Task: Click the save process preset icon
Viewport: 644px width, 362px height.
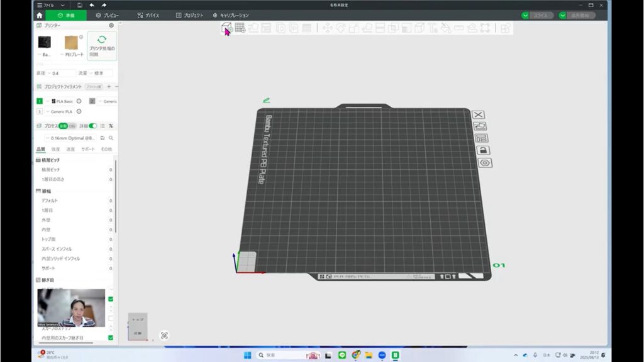Action: [103, 138]
